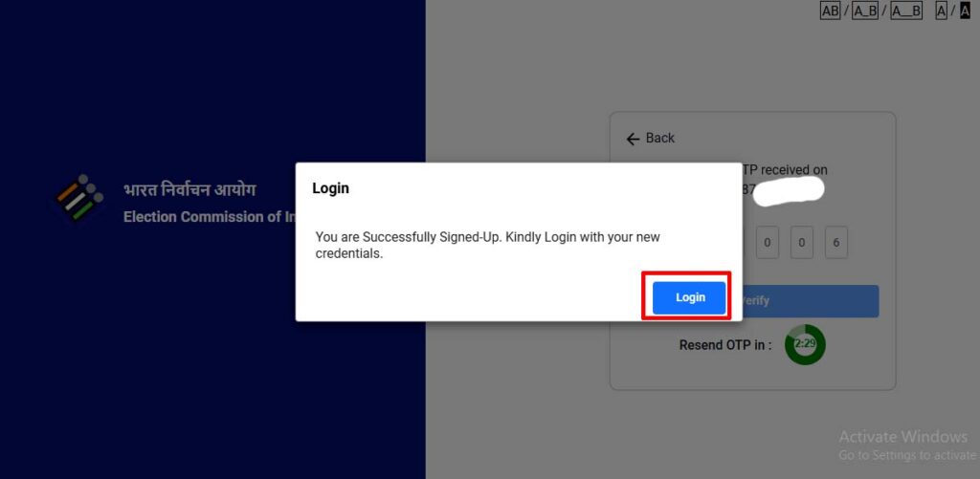Click the Successfully Signed-Up message text
This screenshot has width=980, height=479.
coord(487,246)
